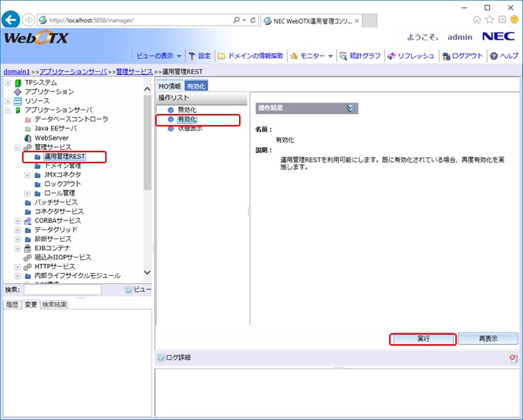Viewport: 523px width, 420px height.
Task: Click the 検索 search input field
Action: (61, 290)
